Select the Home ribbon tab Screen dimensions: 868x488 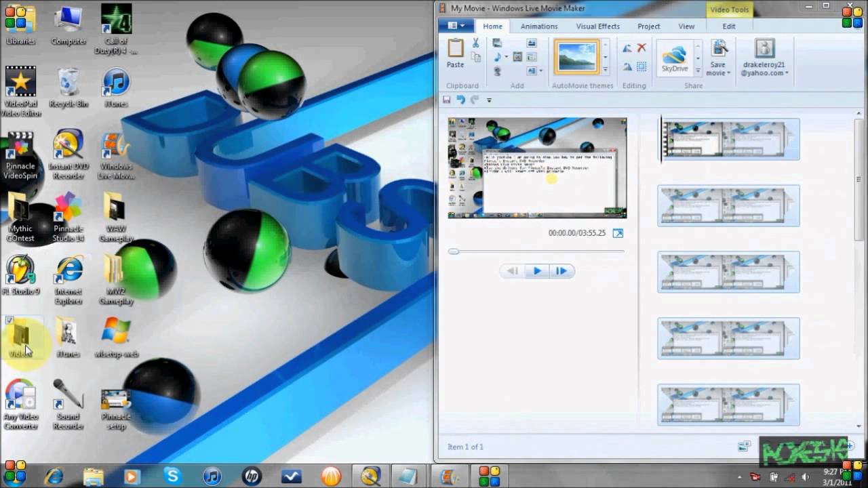[493, 26]
